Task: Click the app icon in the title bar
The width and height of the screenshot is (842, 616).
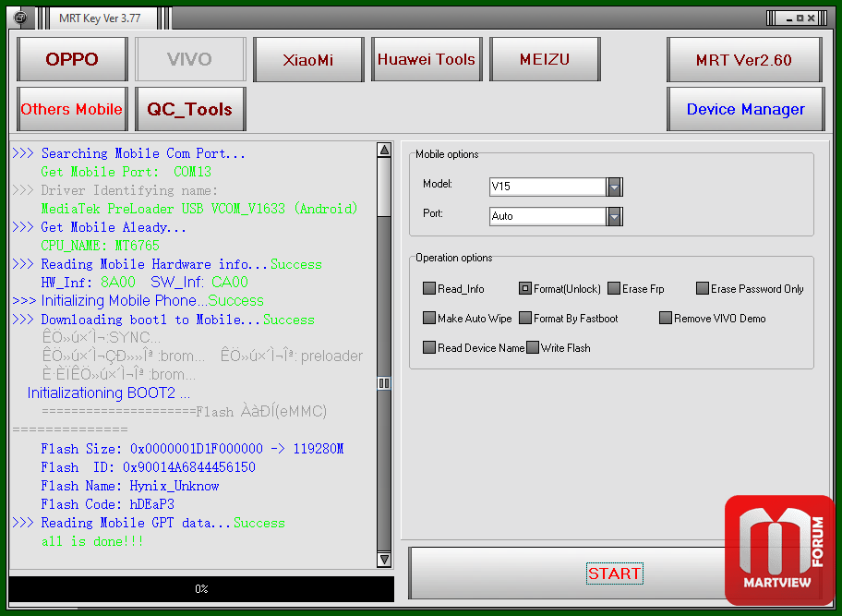Action: click(20, 18)
